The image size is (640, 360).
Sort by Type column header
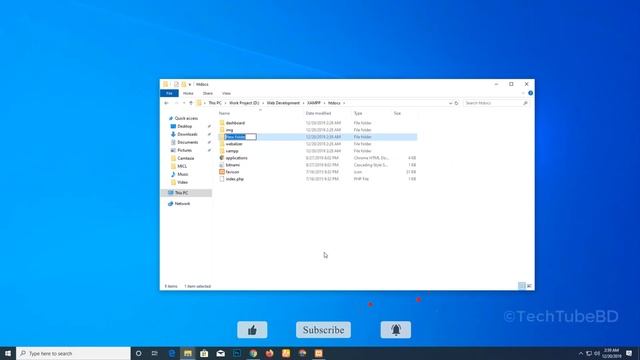(358, 113)
